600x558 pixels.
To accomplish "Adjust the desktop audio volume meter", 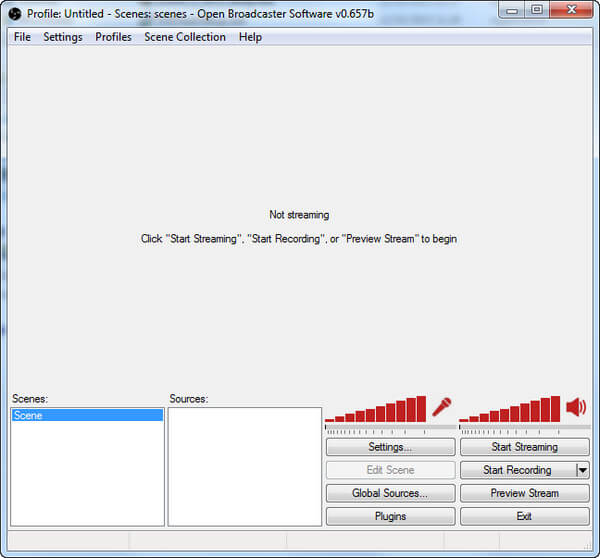I will pos(510,410).
